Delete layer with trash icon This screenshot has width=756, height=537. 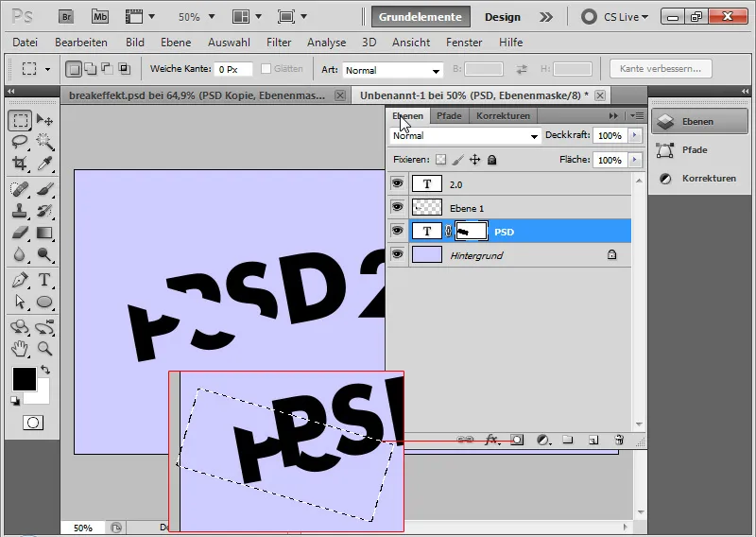tap(619, 440)
